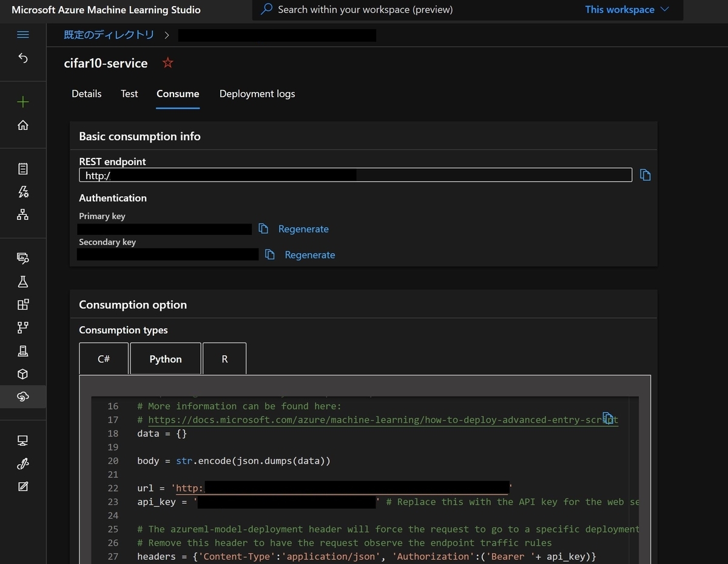Screen dimensions: 728x564
Task: Click the 'api_key =' code line
Action: 388,502
